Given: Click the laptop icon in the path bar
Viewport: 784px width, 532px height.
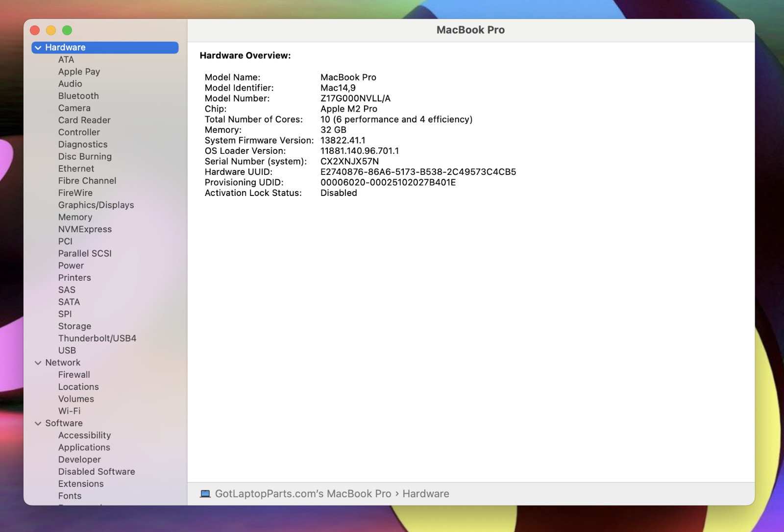Looking at the screenshot, I should coord(205,494).
